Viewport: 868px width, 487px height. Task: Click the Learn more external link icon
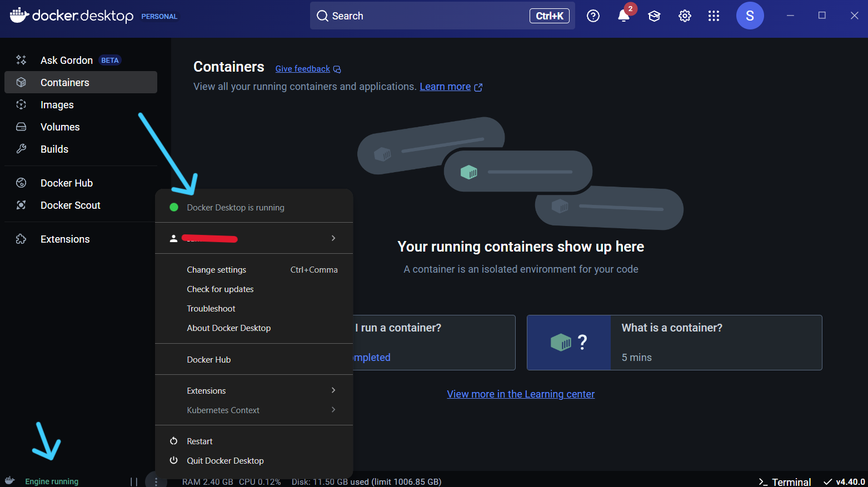[x=478, y=87]
